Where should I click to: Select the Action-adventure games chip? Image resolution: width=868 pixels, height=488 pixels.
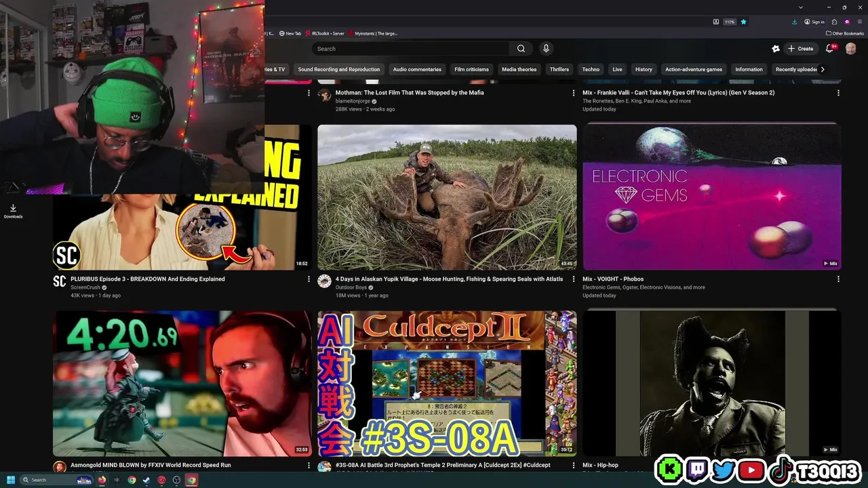694,69
